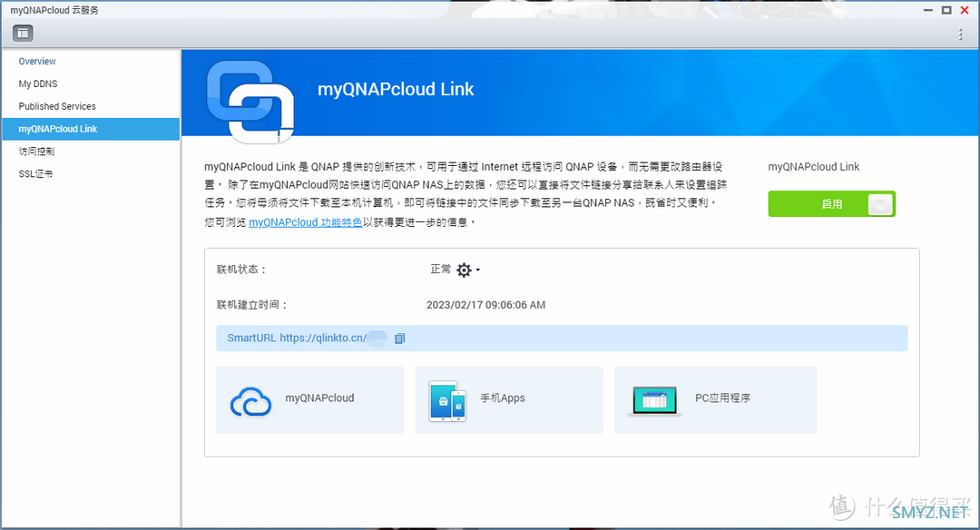980x530 pixels.
Task: Click the myQNAPcloud Link banner title
Action: (396, 89)
